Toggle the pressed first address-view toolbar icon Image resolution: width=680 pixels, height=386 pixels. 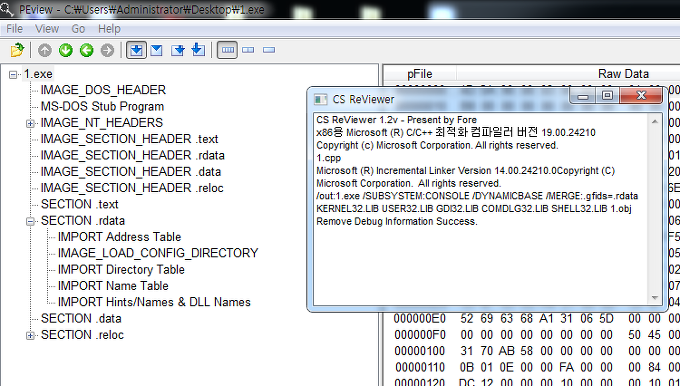[136, 50]
